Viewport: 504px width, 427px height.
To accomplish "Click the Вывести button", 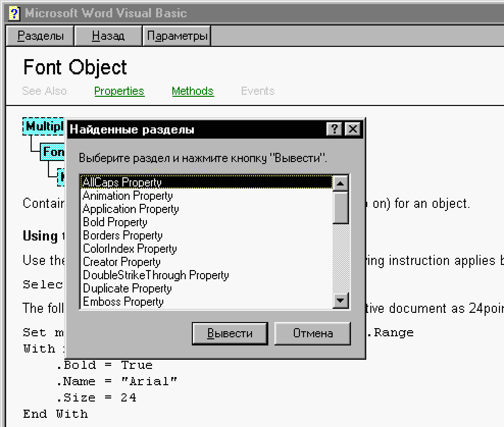I will pyautogui.click(x=230, y=333).
